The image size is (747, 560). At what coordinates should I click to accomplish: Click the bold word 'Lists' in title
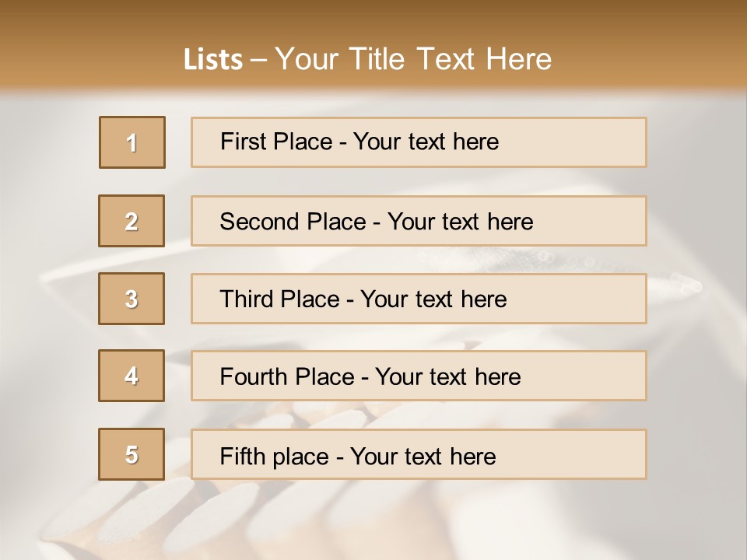pyautogui.click(x=213, y=60)
